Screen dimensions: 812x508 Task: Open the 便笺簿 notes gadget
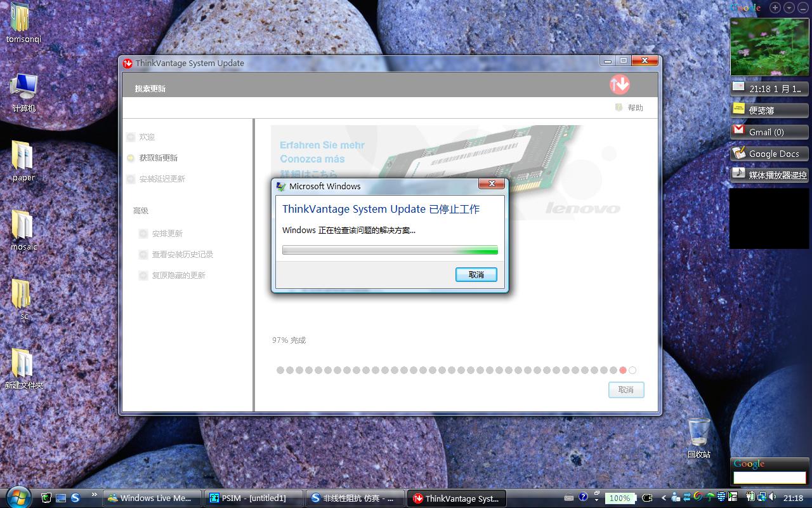(x=769, y=110)
